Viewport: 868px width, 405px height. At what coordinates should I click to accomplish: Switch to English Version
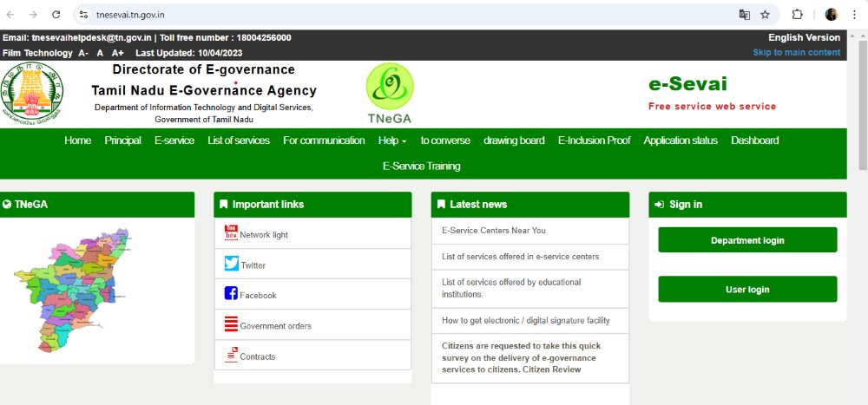point(805,37)
